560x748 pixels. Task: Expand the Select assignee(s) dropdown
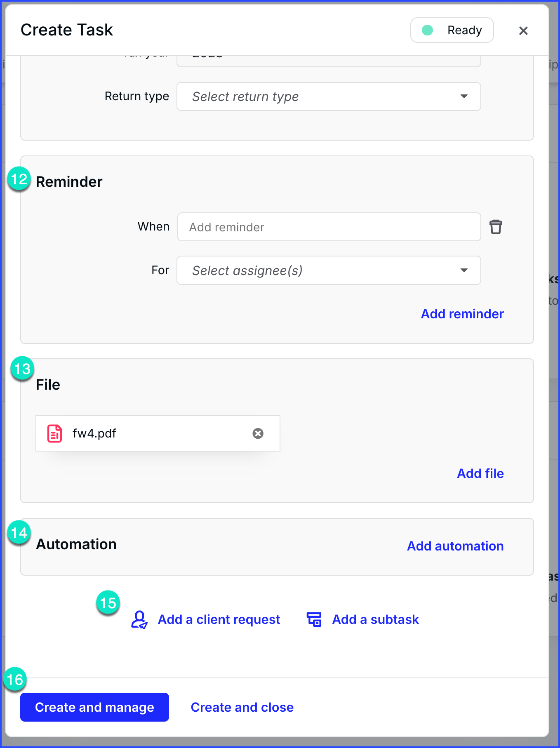pos(329,271)
